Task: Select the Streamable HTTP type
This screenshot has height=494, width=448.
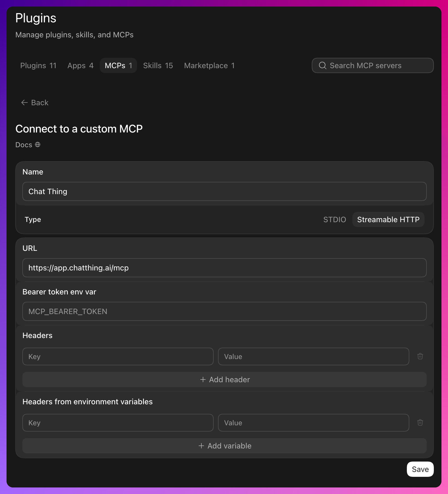Action: (388, 219)
